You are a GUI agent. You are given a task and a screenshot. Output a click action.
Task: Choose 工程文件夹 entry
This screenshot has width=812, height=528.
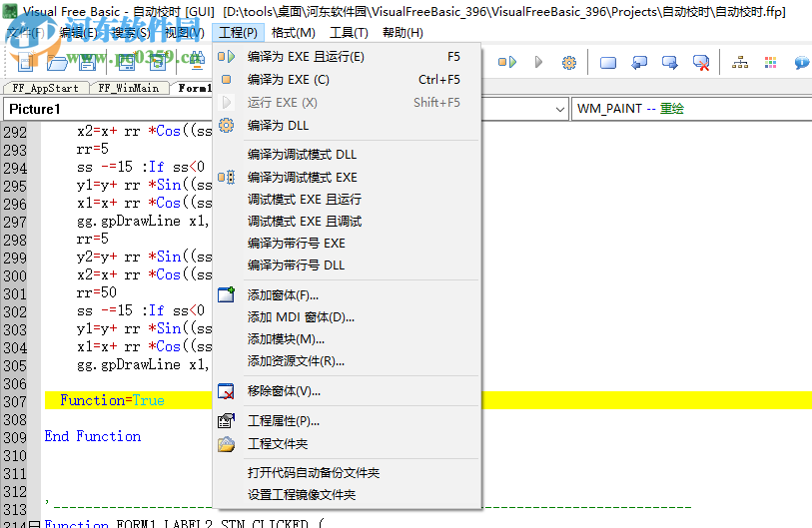point(347,443)
